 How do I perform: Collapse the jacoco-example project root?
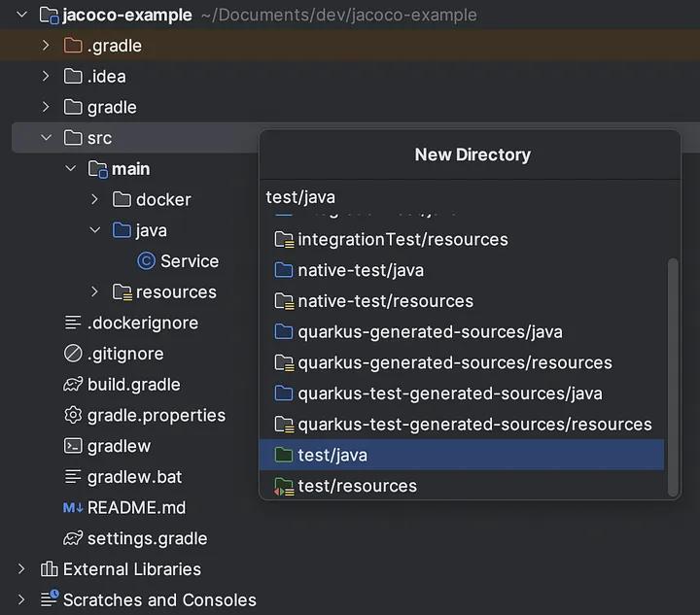(21, 15)
